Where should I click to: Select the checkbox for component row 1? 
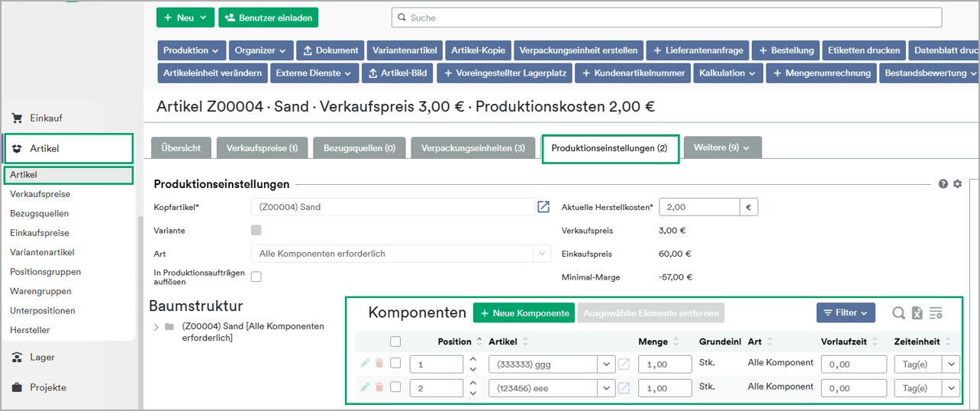(x=395, y=364)
